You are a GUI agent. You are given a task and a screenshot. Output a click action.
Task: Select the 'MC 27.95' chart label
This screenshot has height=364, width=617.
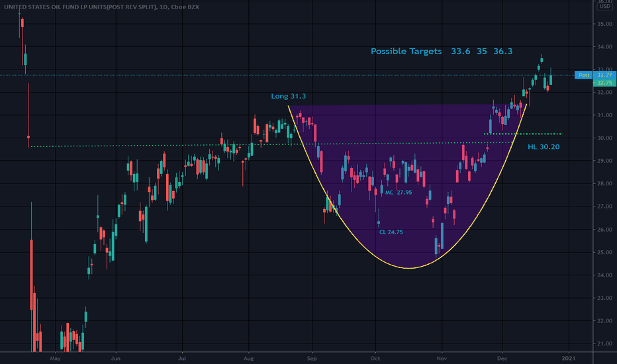point(399,193)
